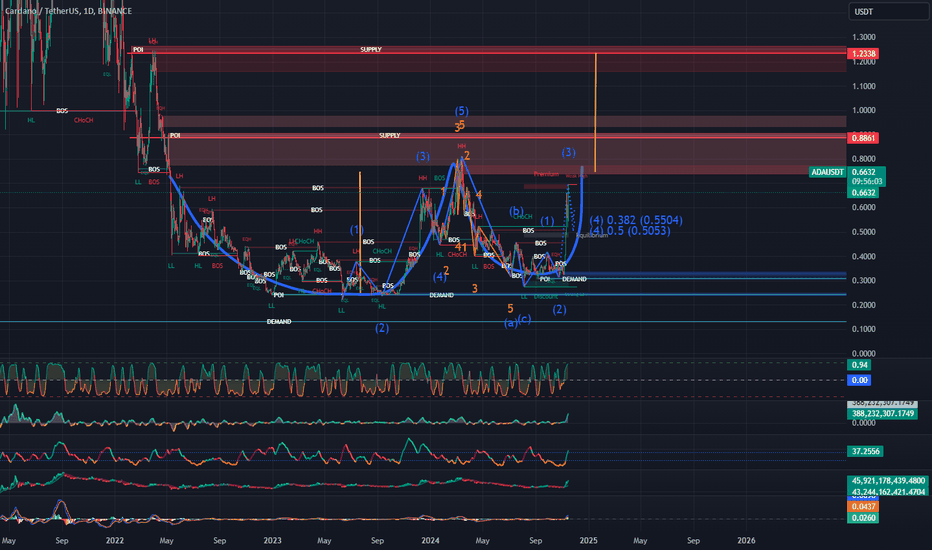Select the (4) 0.382 (0.5504) annotation
The width and height of the screenshot is (932, 550).
click(x=636, y=221)
